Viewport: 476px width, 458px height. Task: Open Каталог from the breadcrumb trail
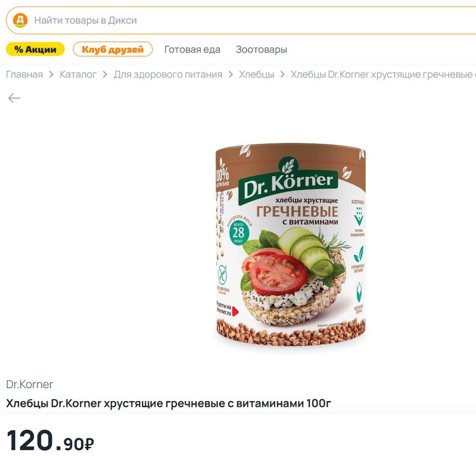78,75
